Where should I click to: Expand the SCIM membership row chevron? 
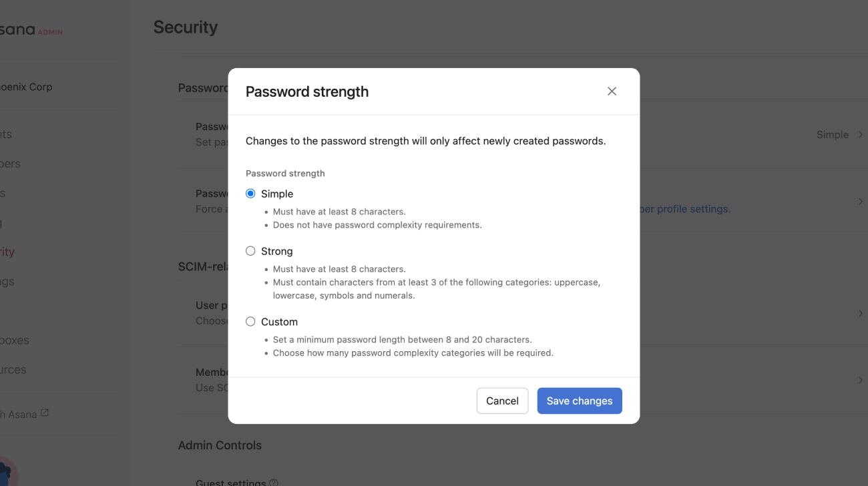861,381
